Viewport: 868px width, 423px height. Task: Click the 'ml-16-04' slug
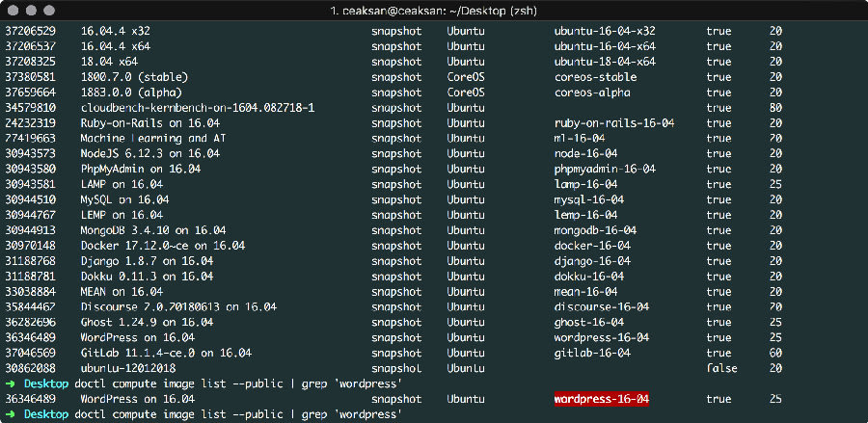click(x=580, y=138)
